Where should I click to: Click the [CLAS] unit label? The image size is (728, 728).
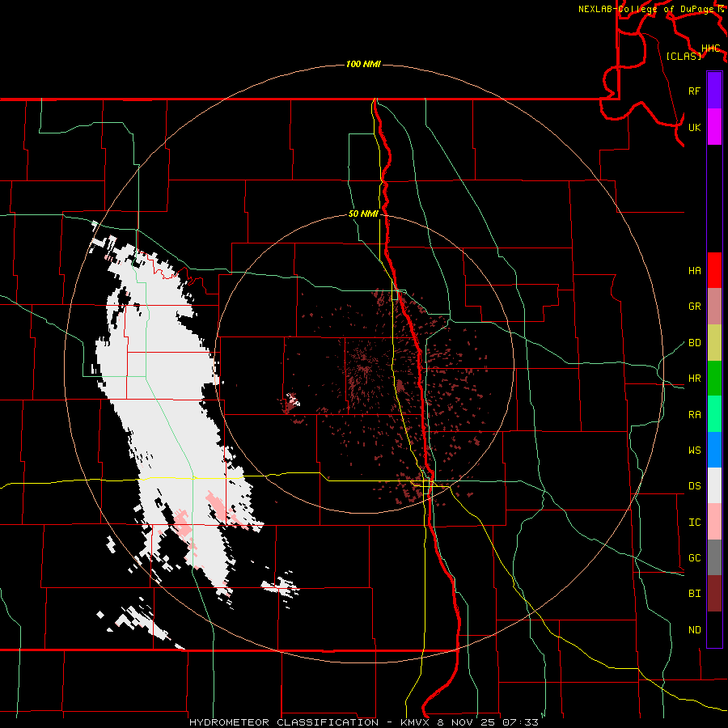point(684,56)
